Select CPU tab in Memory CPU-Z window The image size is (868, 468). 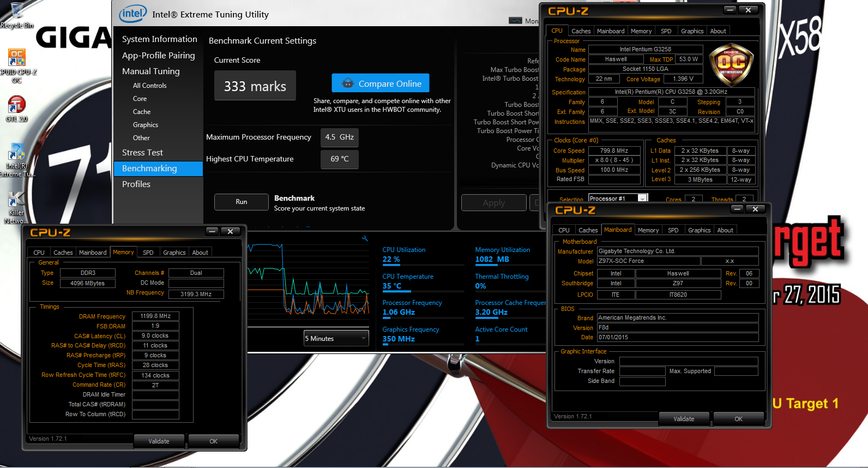point(39,253)
